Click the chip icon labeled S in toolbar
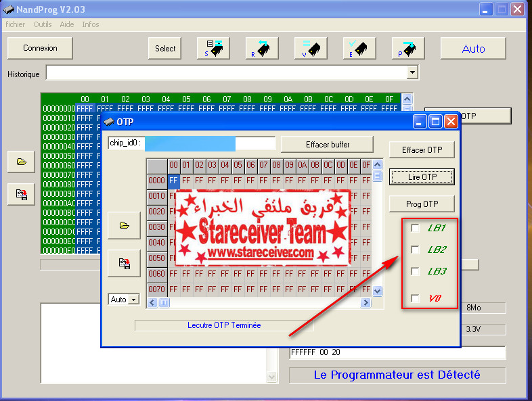This screenshot has width=532, height=401. point(213,48)
